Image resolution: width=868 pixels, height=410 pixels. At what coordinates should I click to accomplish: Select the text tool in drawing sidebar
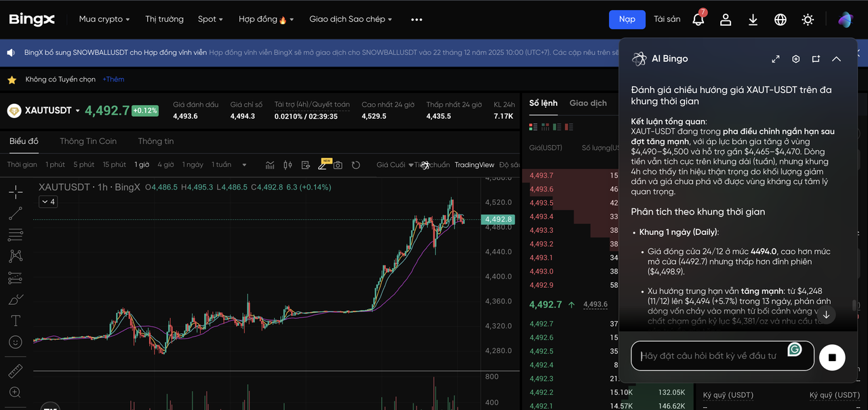click(16, 320)
